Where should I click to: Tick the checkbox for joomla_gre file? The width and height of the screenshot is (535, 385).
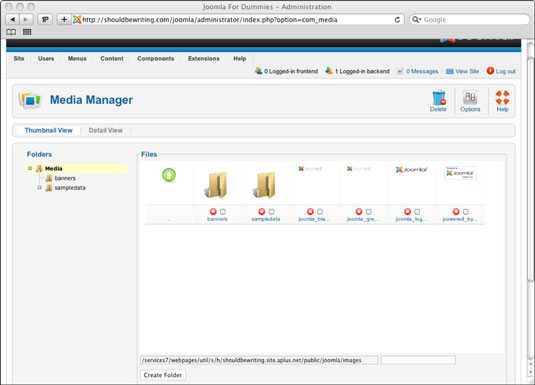click(368, 212)
